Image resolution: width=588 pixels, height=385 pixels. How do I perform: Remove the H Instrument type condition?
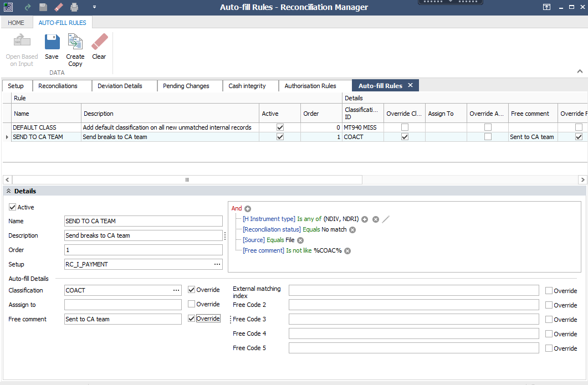(376, 219)
